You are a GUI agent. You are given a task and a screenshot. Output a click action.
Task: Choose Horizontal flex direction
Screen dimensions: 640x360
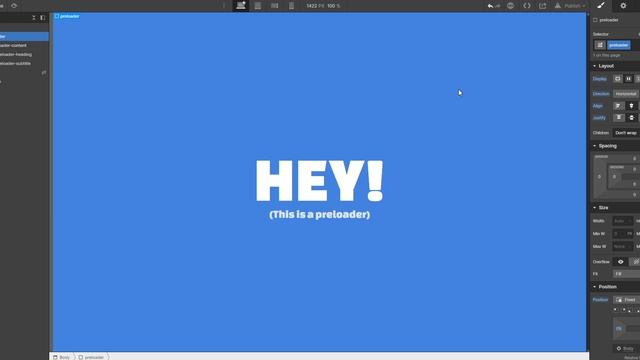click(x=626, y=94)
